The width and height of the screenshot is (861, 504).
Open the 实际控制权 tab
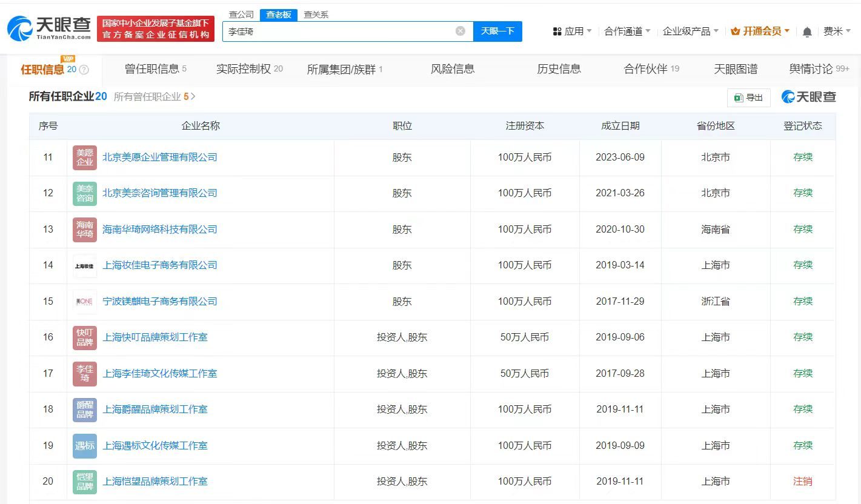click(250, 69)
